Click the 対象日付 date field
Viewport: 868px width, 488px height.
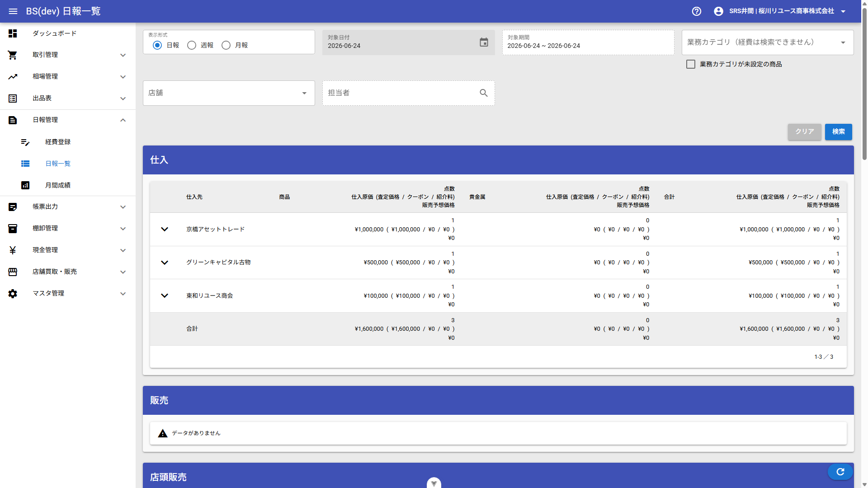pos(408,42)
